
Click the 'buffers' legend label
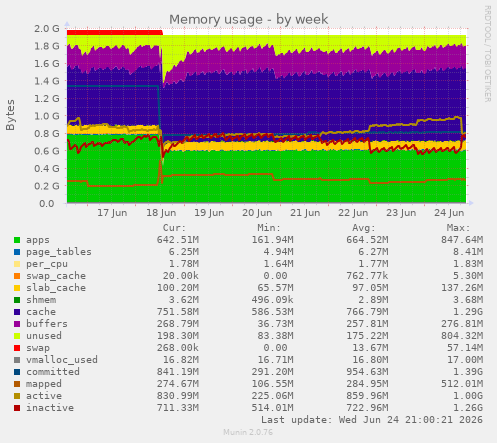click(47, 324)
